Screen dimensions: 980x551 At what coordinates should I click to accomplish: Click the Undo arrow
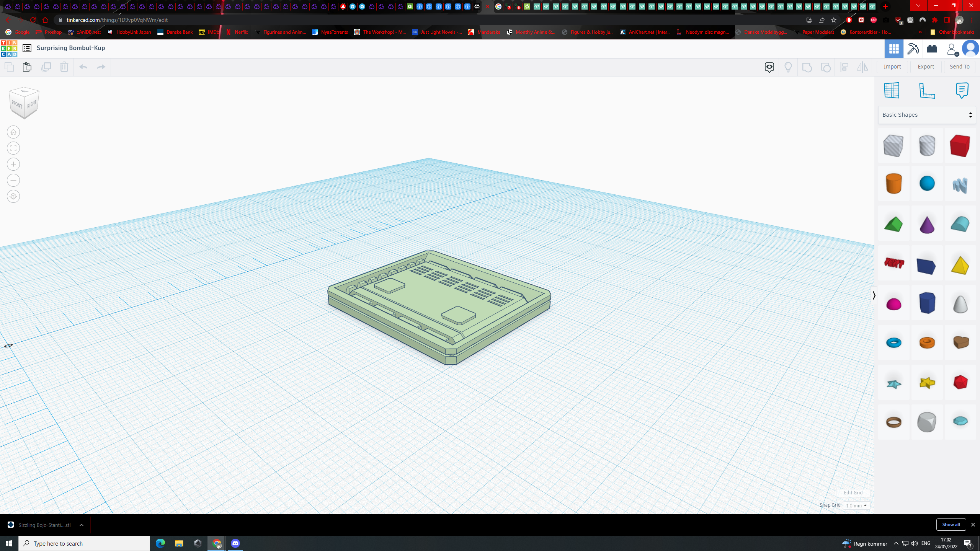[x=83, y=67]
